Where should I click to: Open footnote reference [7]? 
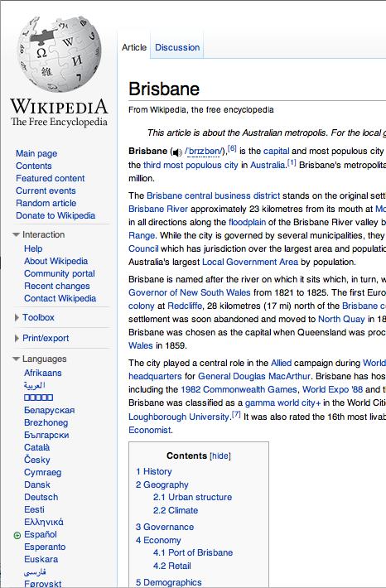pyautogui.click(x=236, y=414)
